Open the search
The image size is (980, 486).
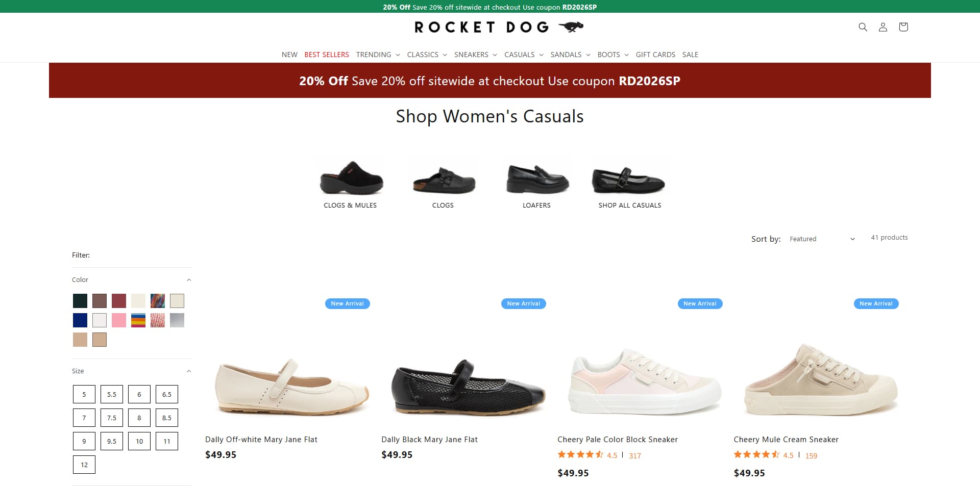point(863,27)
